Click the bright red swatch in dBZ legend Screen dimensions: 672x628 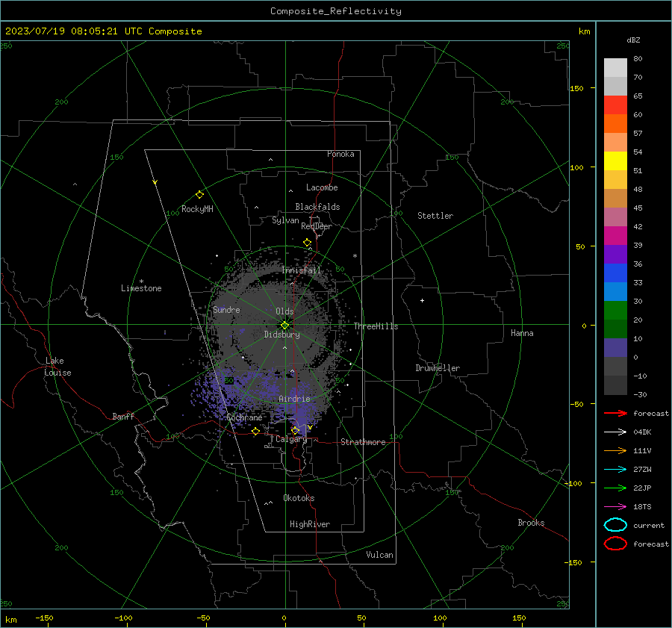click(x=615, y=105)
